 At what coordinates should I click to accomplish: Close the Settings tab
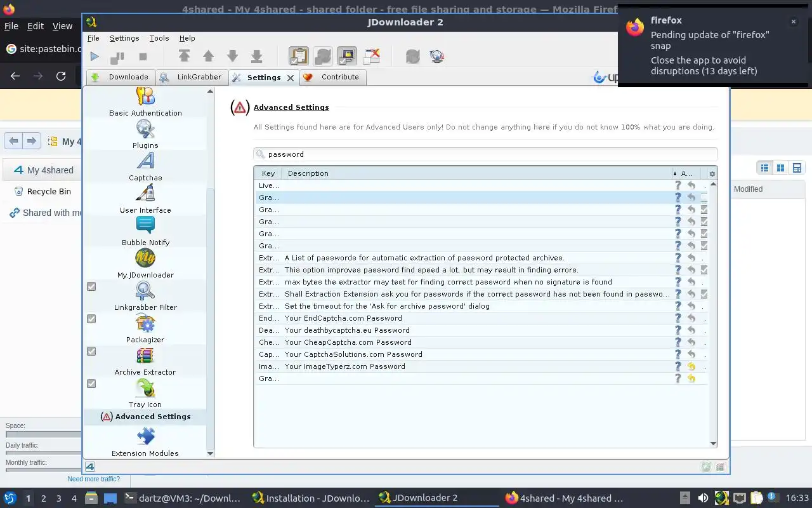(x=291, y=77)
